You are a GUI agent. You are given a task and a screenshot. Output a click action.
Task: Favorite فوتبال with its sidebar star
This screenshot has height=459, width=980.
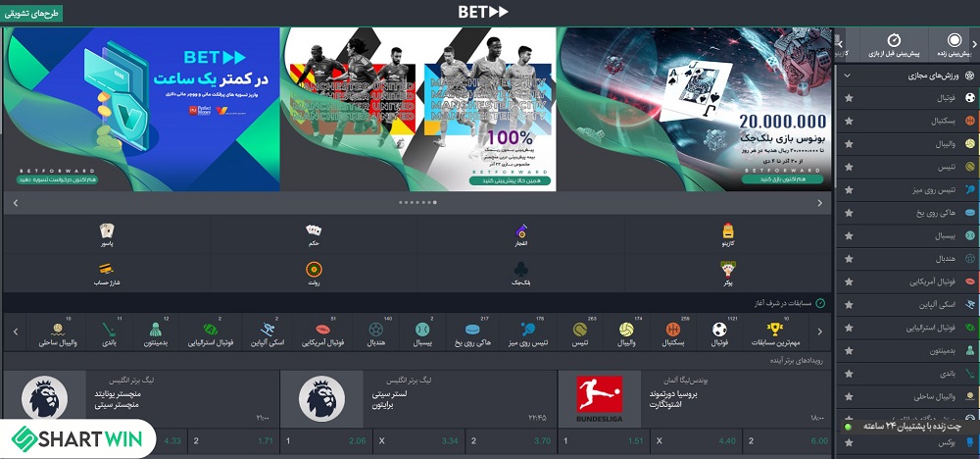(x=849, y=98)
